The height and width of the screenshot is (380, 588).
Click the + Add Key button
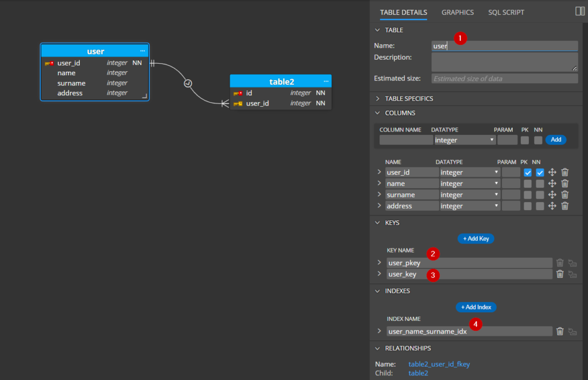coord(475,239)
